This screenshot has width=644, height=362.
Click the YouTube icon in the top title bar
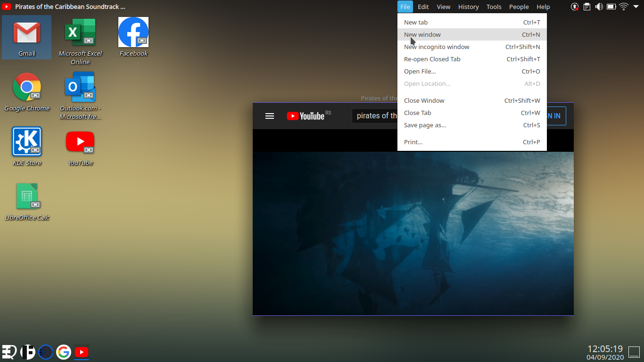pos(7,7)
